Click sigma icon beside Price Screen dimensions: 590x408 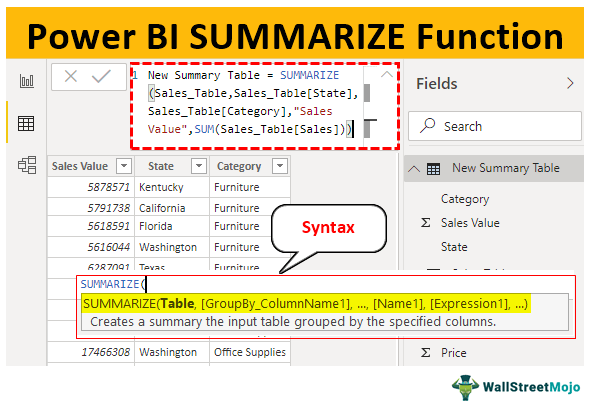coord(426,353)
